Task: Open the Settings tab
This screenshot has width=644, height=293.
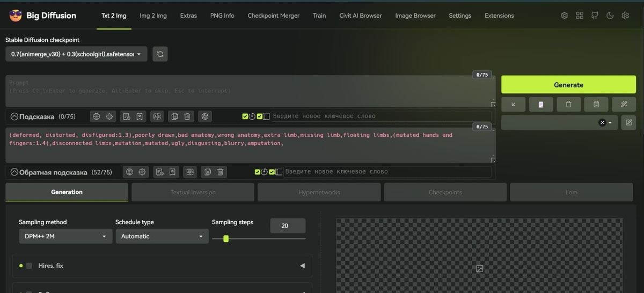Action: pos(460,16)
